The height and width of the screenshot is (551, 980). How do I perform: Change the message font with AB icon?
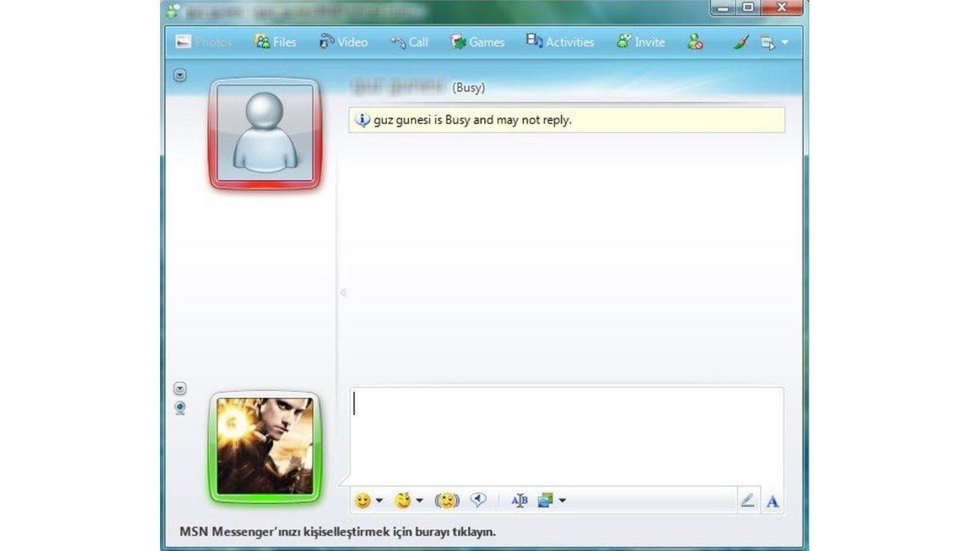pyautogui.click(x=519, y=500)
